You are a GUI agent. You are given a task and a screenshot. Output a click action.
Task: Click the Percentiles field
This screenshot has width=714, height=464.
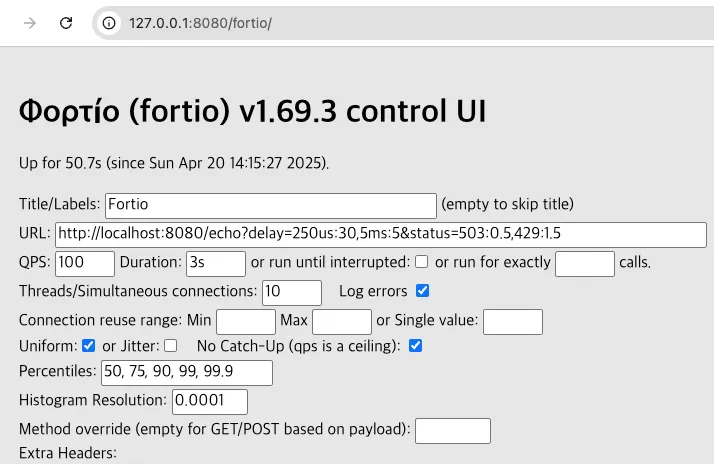[x=187, y=372]
